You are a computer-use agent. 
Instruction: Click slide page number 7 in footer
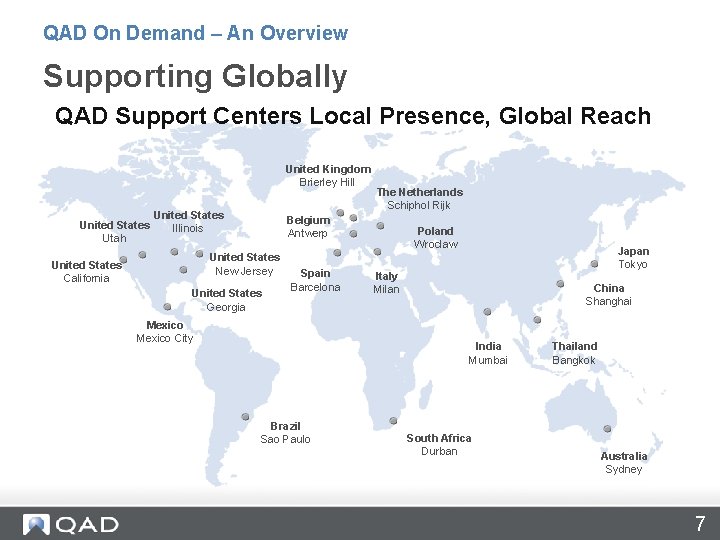[x=700, y=523]
